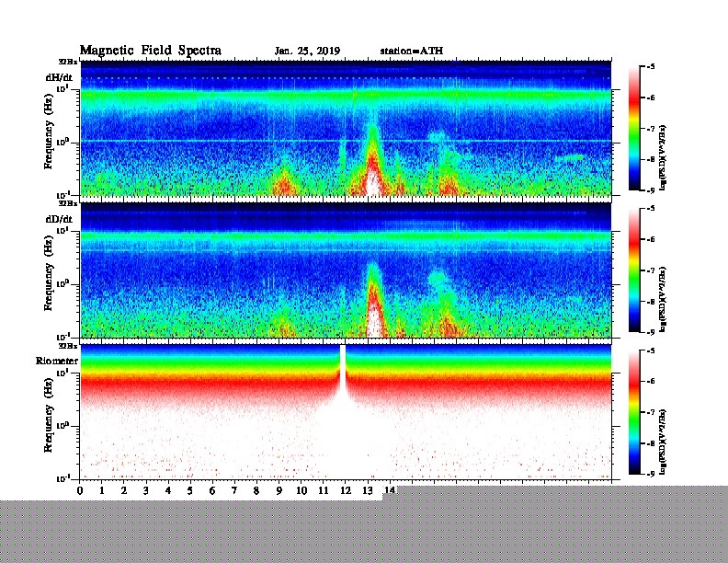Viewport: 728px width, 563px height.
Task: Click the "-9" tick on the dH/dt colorbar
Action: coord(651,190)
